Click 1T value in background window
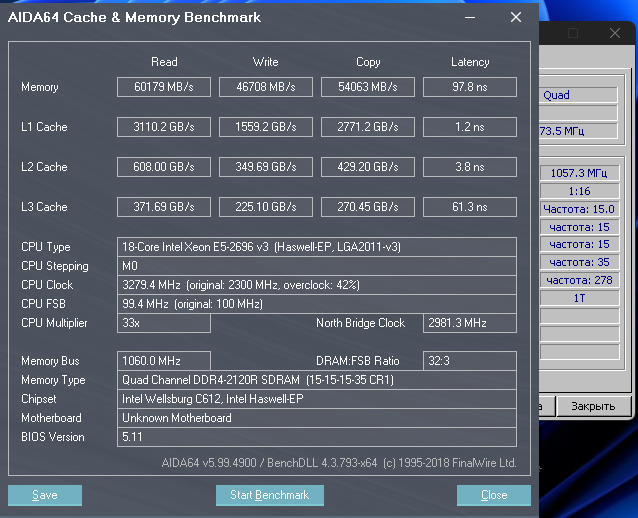 (579, 298)
